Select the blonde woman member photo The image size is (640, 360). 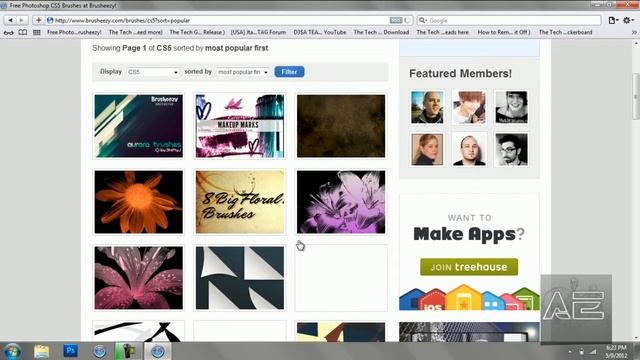[x=427, y=149]
